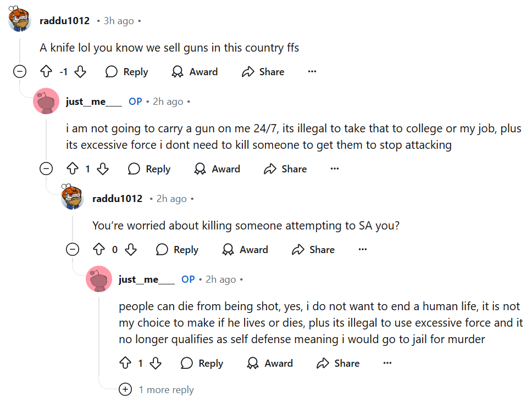532x409 pixels.
Task: Open more options on OP's last comment
Action: [x=387, y=363]
